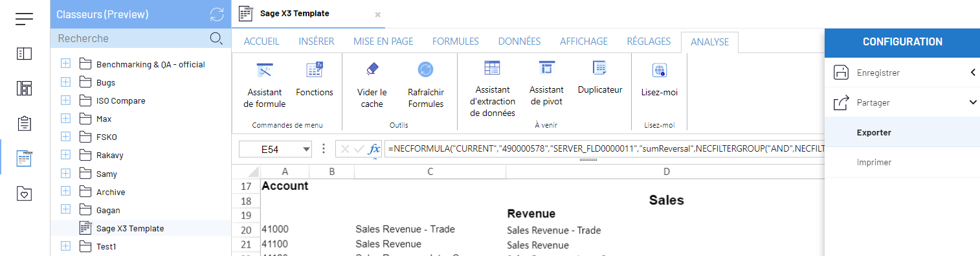
Task: Open Assistant d'extraction de données
Action: coord(493,89)
